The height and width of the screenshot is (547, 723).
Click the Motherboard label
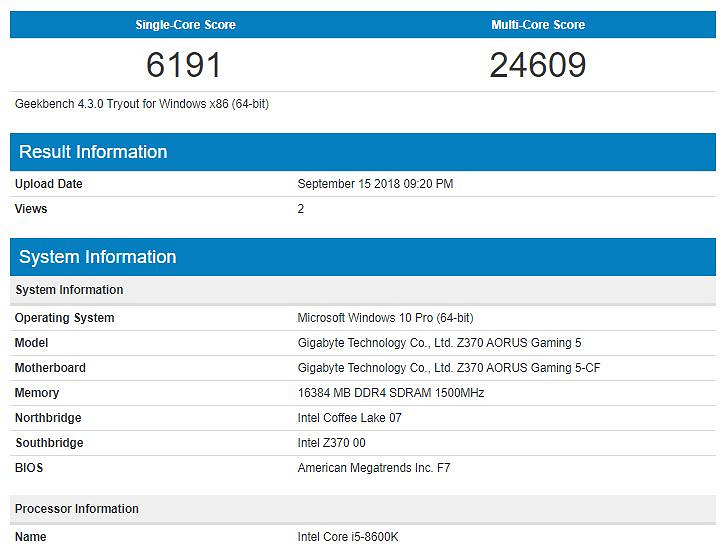[50, 368]
